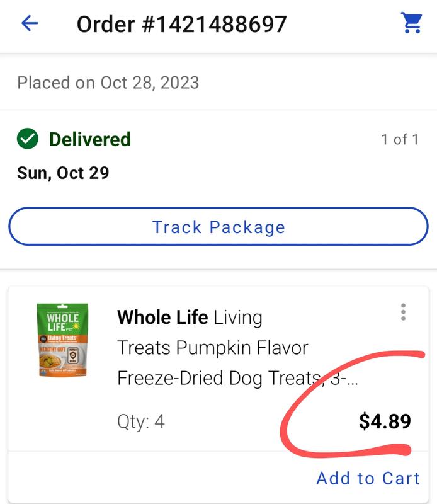This screenshot has width=437, height=504.
Task: Select the $4.89 item price
Action: [385, 421]
